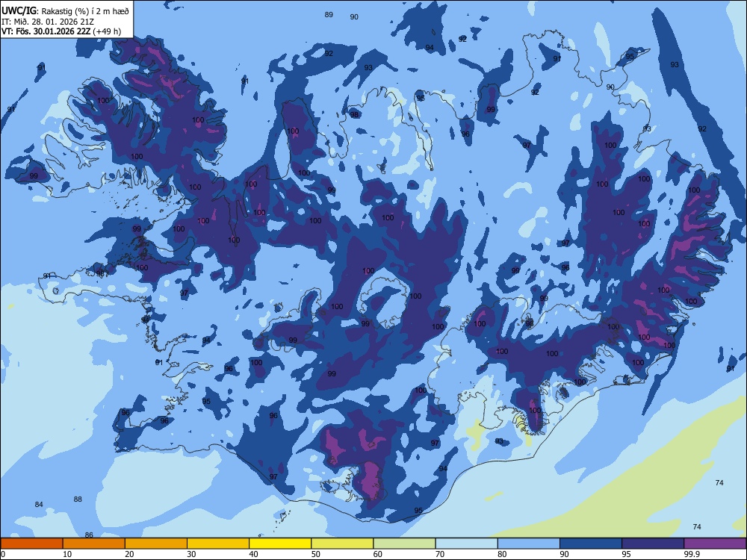This screenshot has width=747, height=560.
Task: Click the humidity value 88 over the sea
Action: pyautogui.click(x=78, y=499)
